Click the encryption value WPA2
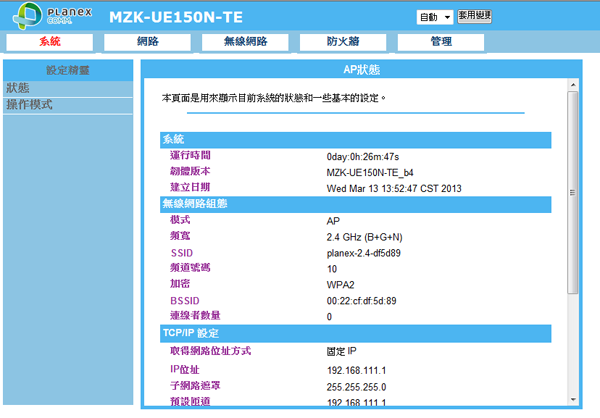Screen dimensions: 600x418 (x=340, y=285)
